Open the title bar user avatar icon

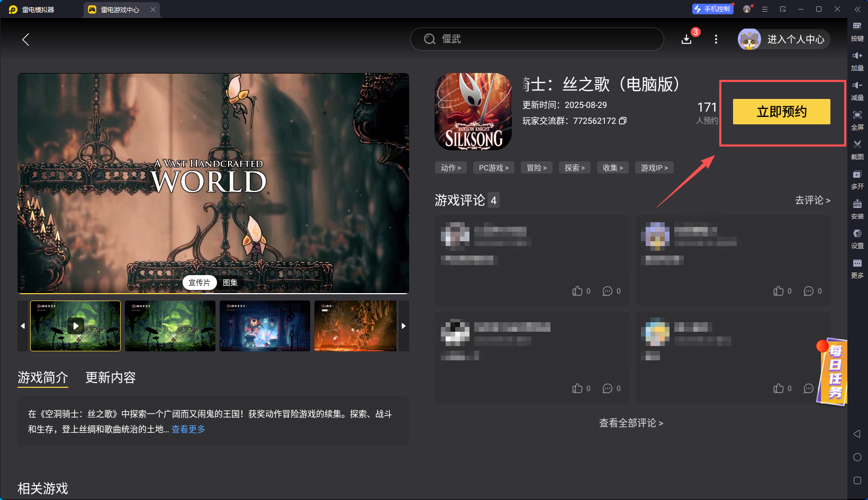click(x=747, y=9)
